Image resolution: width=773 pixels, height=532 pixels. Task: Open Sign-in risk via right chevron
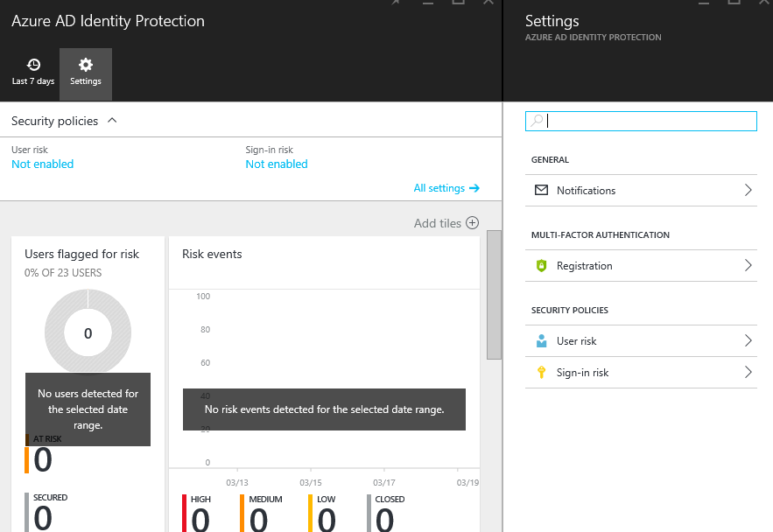748,373
